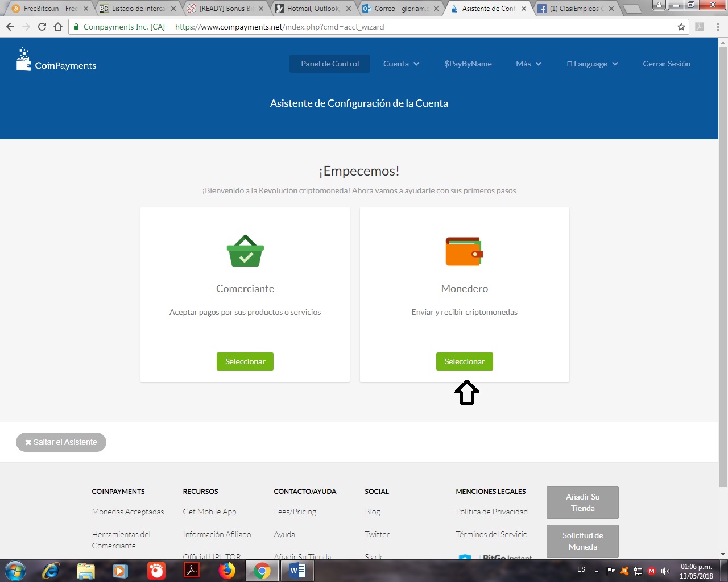Open the Blog footer link
Screen dimensions: 728x582
(x=373, y=512)
